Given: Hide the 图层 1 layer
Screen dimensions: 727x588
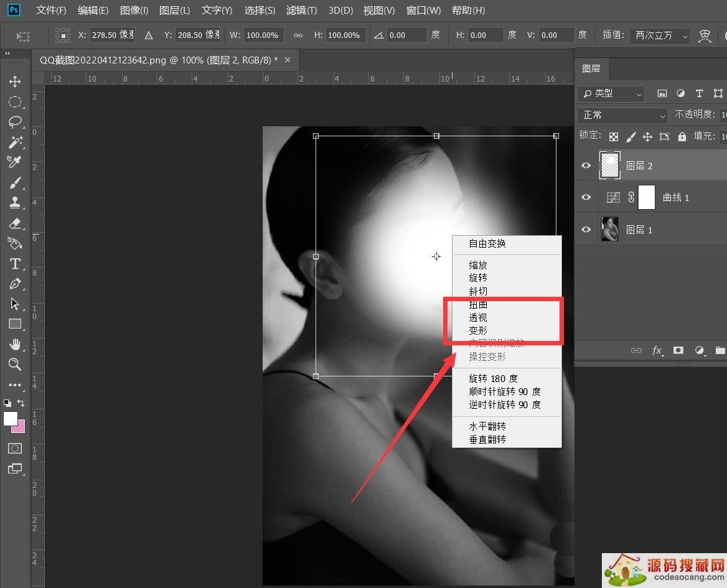Looking at the screenshot, I should 586,229.
